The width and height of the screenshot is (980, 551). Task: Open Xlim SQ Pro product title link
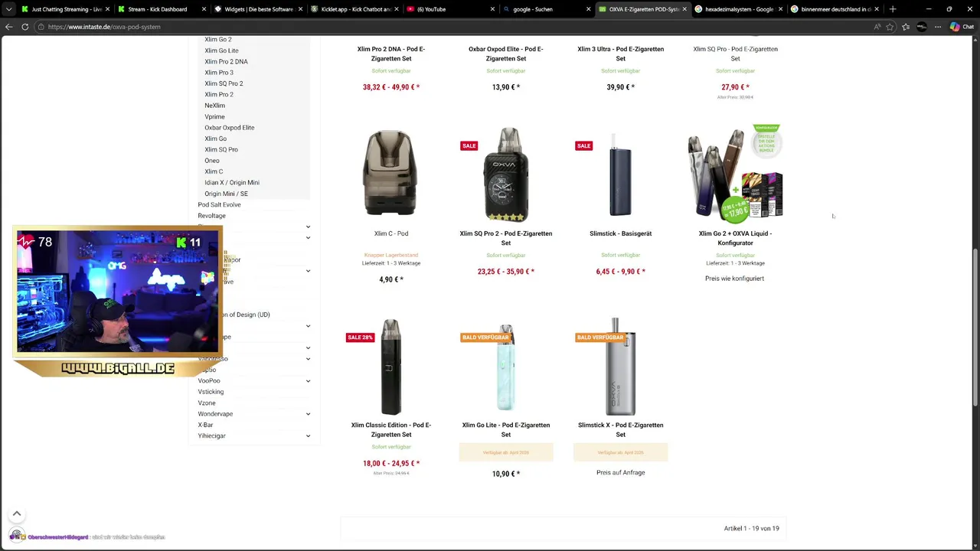tap(735, 54)
